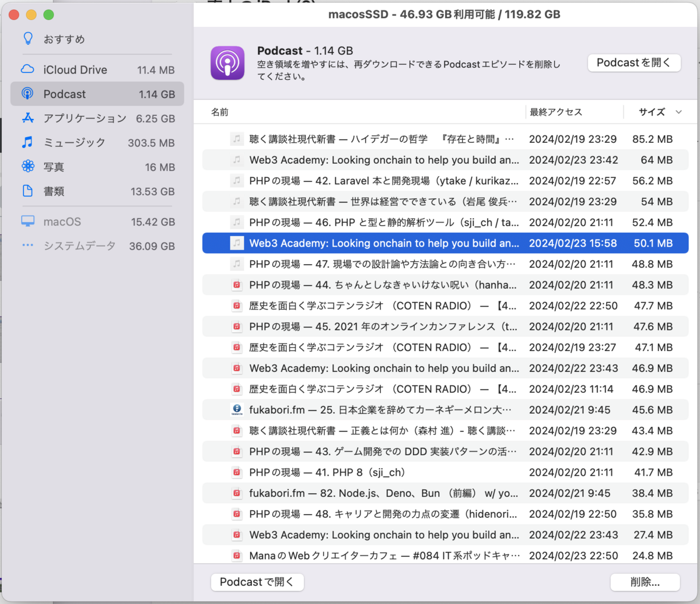Viewport: 700px width, 604px height.
Task: Click red audio icon of PHPの現場 41 PHP 8
Action: pos(236,472)
